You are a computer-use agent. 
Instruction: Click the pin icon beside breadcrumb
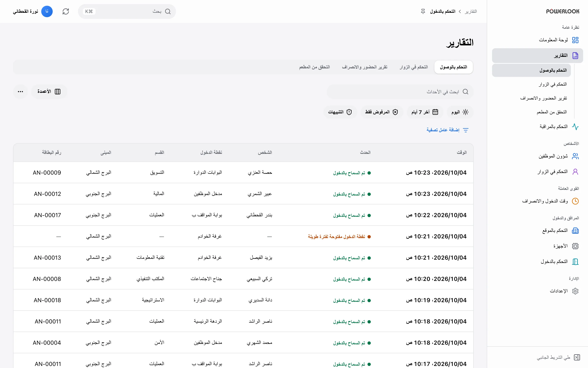(x=423, y=11)
